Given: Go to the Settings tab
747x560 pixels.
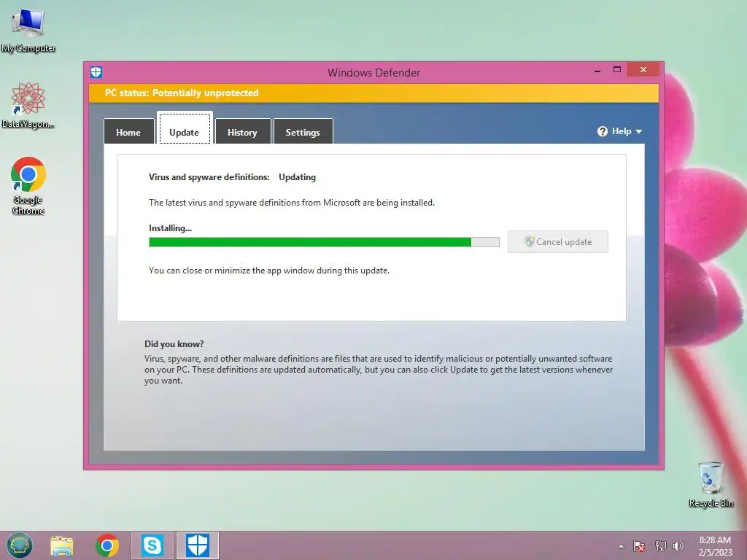Looking at the screenshot, I should 303,131.
